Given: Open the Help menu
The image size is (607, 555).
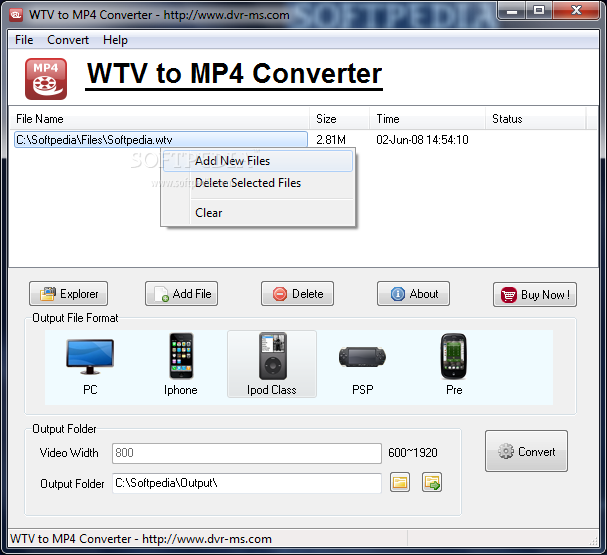Looking at the screenshot, I should 115,40.
